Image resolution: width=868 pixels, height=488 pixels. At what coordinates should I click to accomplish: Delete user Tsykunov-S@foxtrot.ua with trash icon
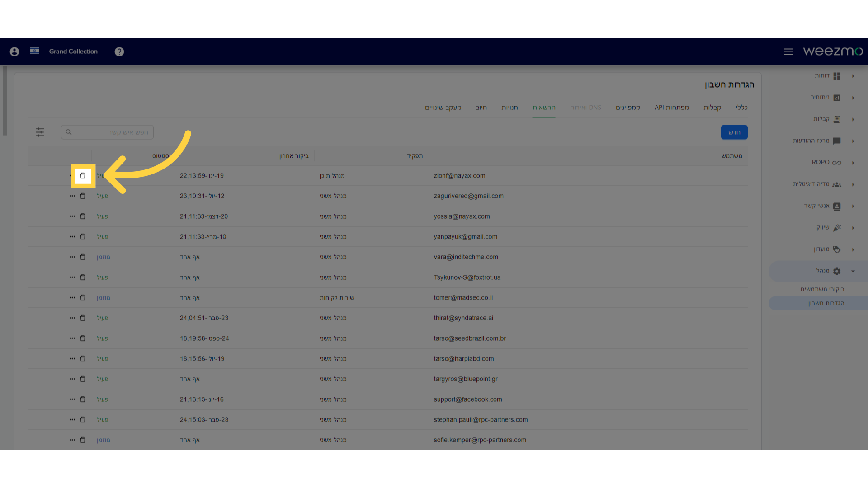pos(83,277)
